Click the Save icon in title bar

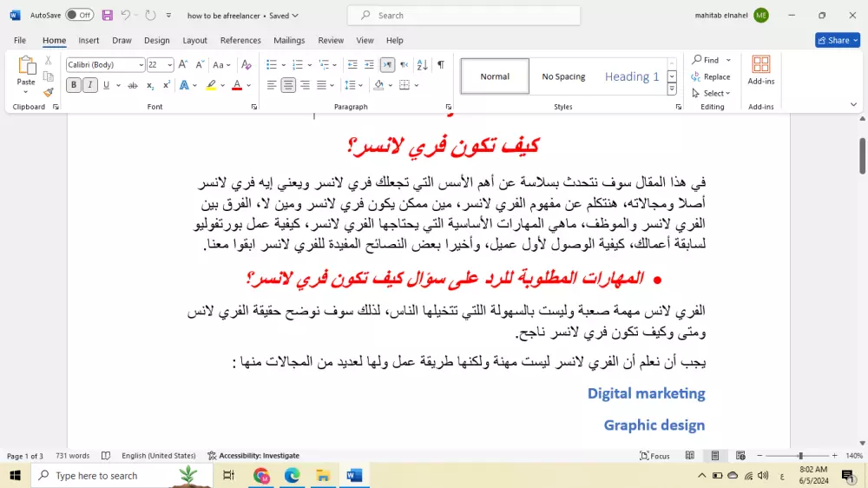pyautogui.click(x=108, y=16)
